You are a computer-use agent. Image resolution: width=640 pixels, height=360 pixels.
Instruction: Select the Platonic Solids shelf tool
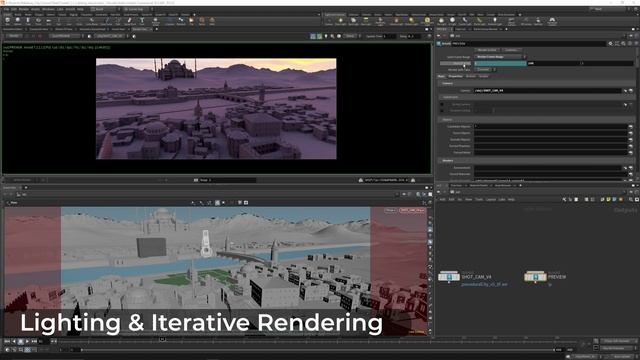tap(156, 21)
